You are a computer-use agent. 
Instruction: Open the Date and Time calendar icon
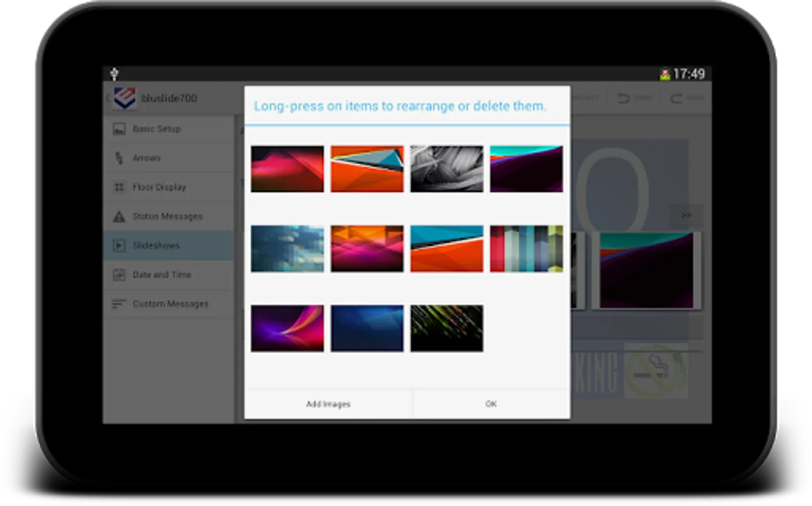[119, 275]
